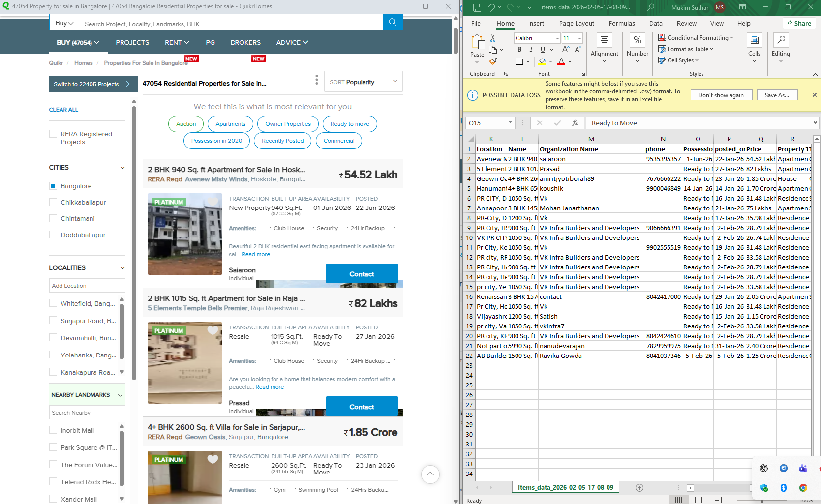Screen dimensions: 821x504
Task: Open the font name Calibri dropdown
Action: point(557,38)
